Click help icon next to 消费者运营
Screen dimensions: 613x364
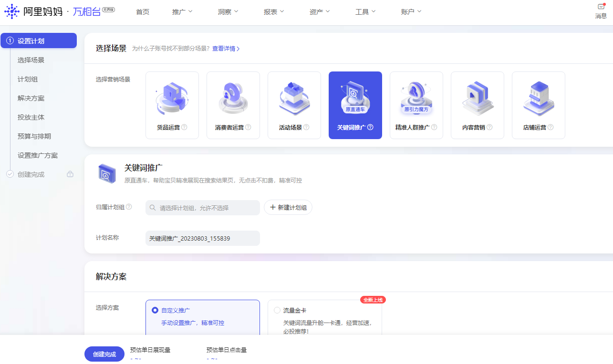tap(248, 127)
